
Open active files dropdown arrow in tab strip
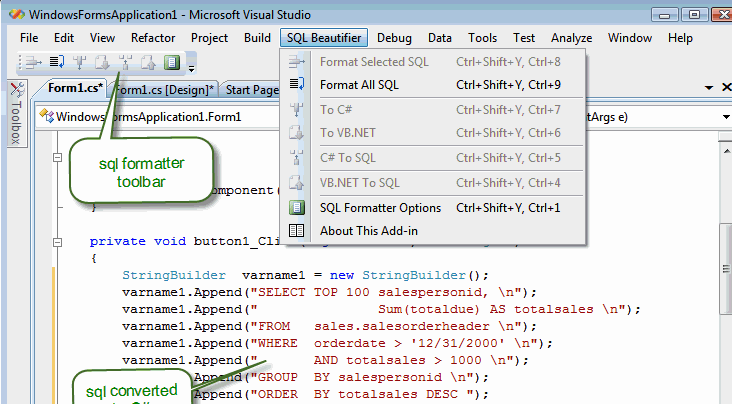tap(709, 87)
